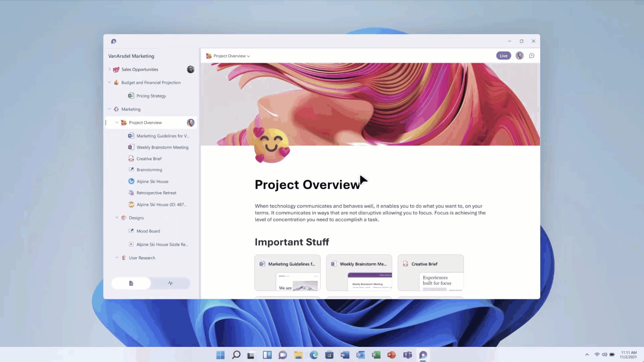Click the app logo icon top left

(114, 41)
